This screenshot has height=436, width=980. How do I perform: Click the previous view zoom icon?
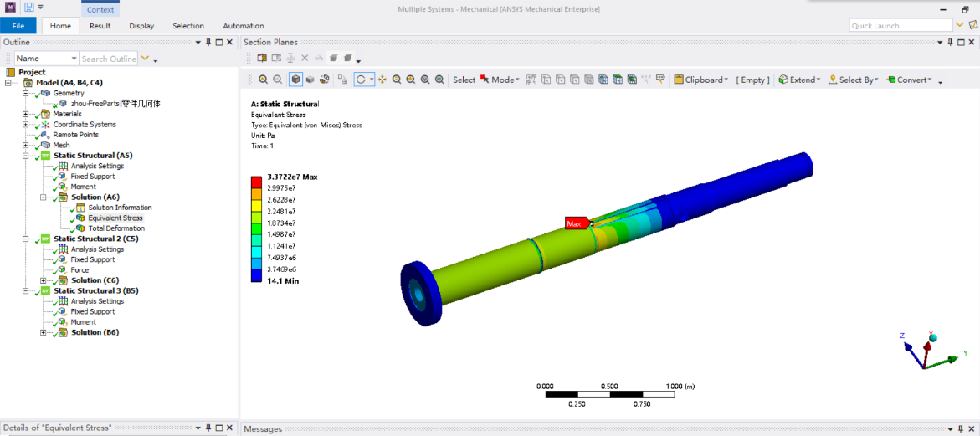[x=263, y=80]
